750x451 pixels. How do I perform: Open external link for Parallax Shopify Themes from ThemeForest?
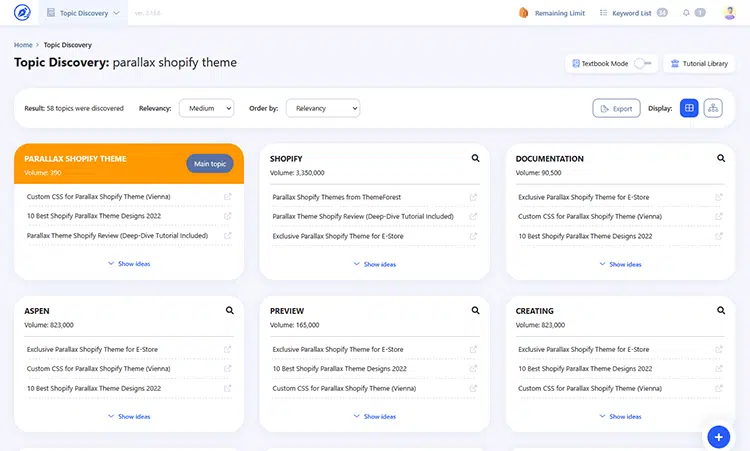[x=473, y=197]
